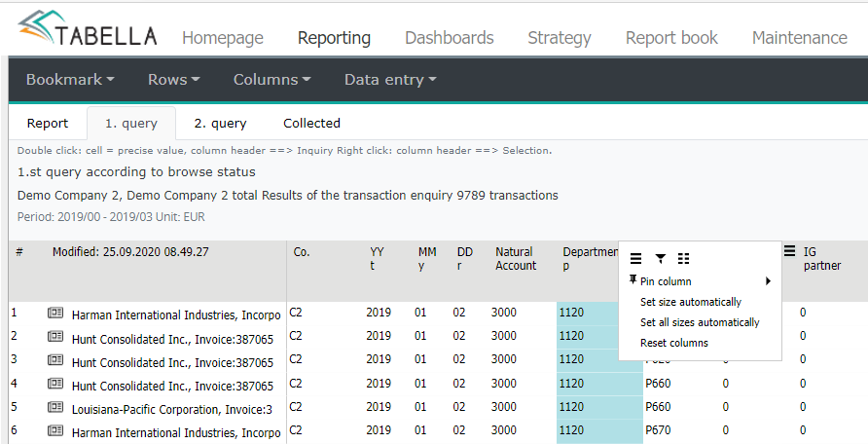Screen dimensions: 868x444
Task: Click Department cell 1120 in row 4
Action: (x=600, y=383)
